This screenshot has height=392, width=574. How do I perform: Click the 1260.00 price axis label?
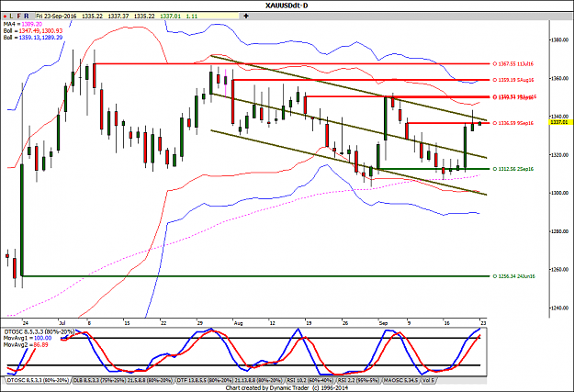click(x=560, y=270)
